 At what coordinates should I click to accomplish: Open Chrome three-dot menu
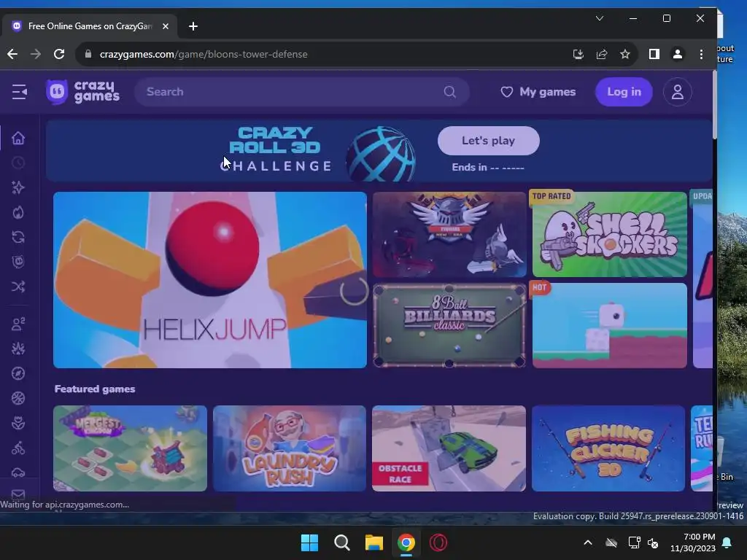[701, 54]
